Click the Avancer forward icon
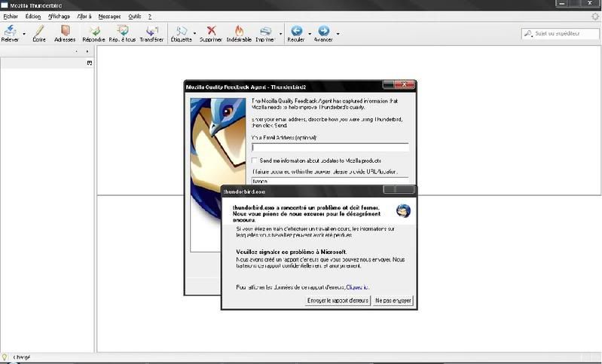602x364 pixels. [324, 31]
